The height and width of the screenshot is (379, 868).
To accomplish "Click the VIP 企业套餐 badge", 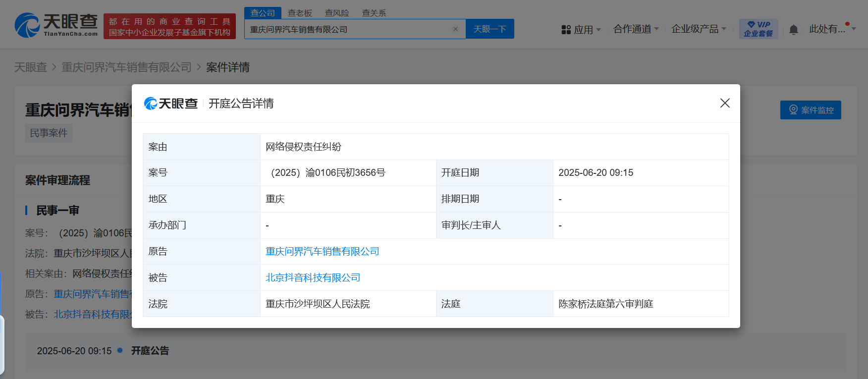I will coord(758,29).
